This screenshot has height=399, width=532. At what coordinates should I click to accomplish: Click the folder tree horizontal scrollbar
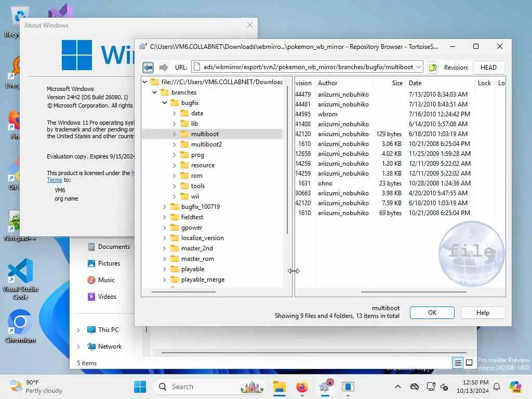(x=183, y=292)
